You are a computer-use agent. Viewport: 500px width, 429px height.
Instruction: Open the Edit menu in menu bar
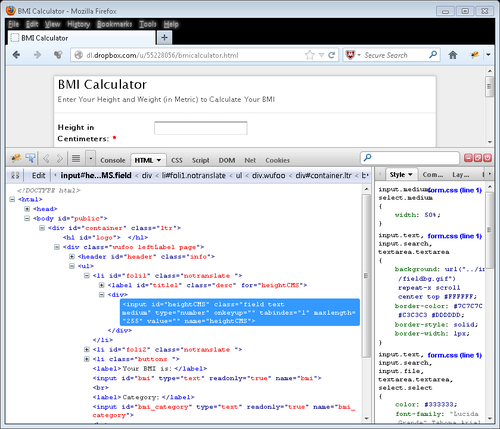(32, 24)
